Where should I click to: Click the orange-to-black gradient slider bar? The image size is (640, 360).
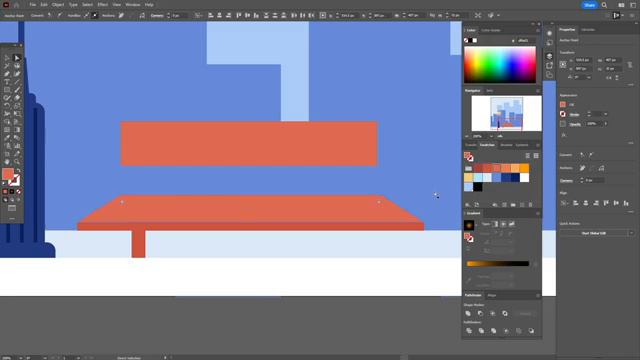click(x=498, y=264)
